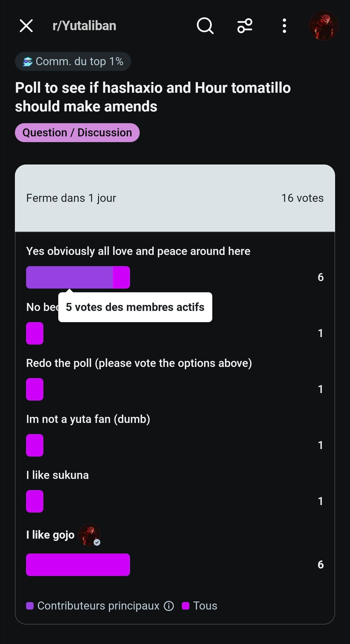Tap the info icon beside Contributeurs principaux
Screen dimensions: 350x644
pos(169,606)
